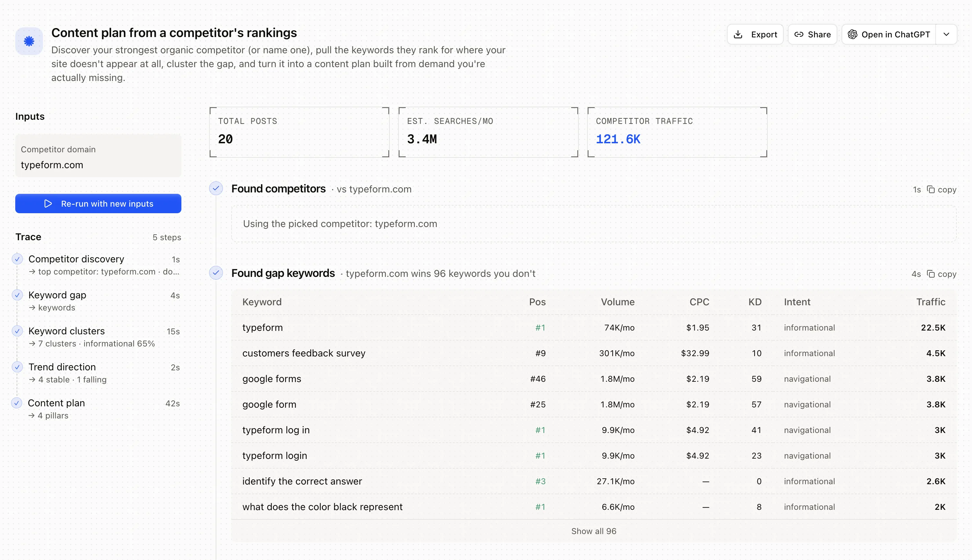972x560 pixels.
Task: Click the check icon next to Found gap keywords
Action: (x=216, y=273)
